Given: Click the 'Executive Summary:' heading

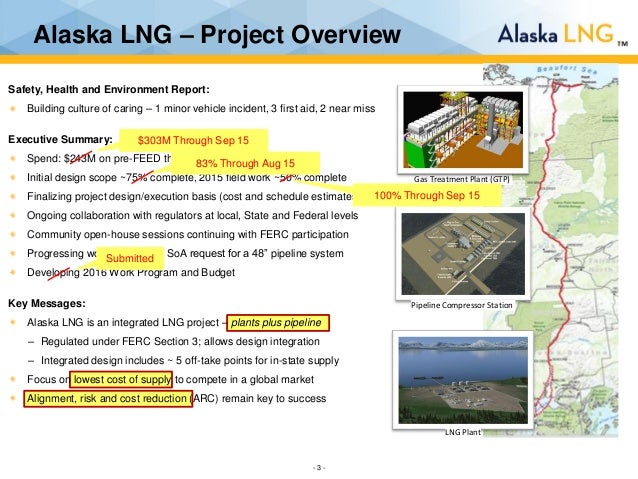Looking at the screenshot, I should point(60,139).
